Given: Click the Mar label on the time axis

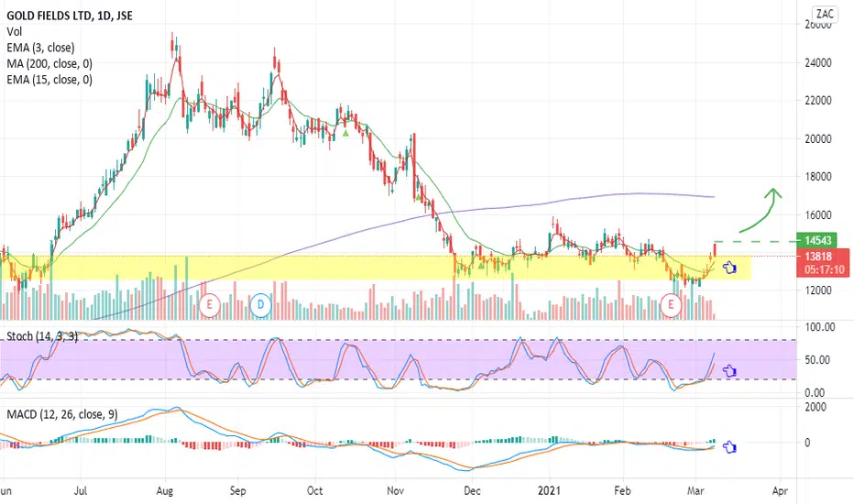Looking at the screenshot, I should pos(695,490).
